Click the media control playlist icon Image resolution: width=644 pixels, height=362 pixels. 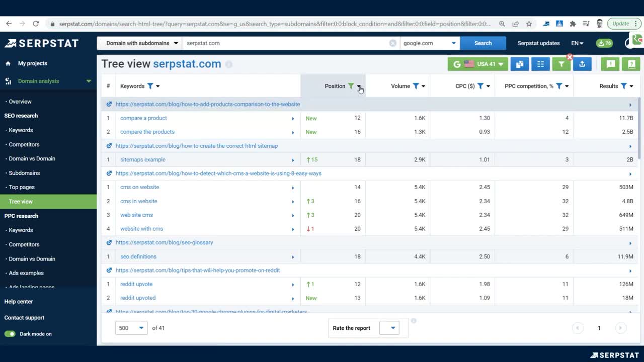(x=586, y=24)
